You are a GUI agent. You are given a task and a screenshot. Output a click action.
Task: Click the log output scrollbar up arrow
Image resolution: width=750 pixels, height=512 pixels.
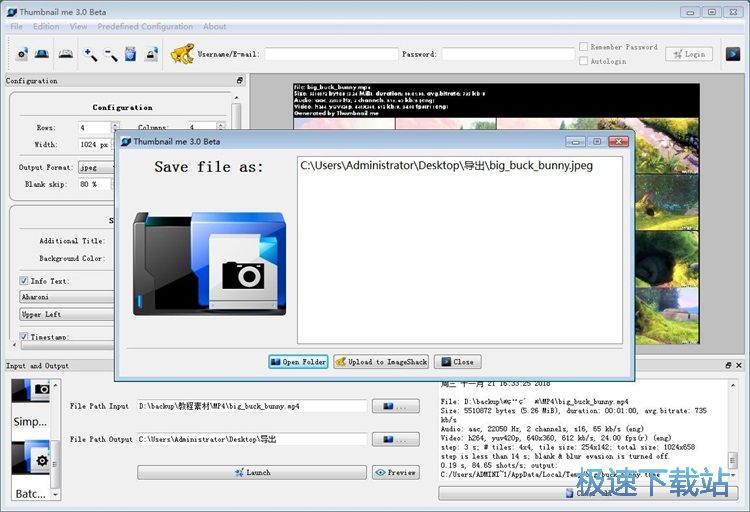[733, 385]
